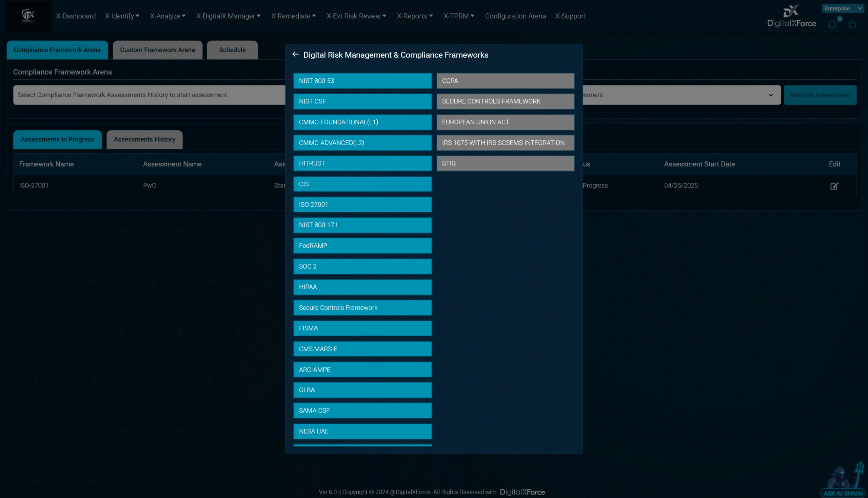868x498 pixels.
Task: Expand the X-Reports menu
Action: [415, 16]
